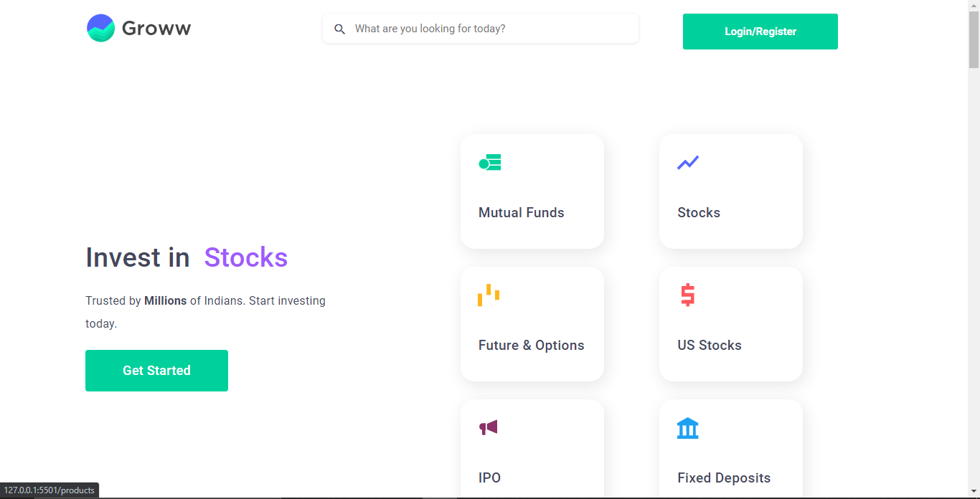Click the magnifier icon in search bar
This screenshot has height=499, width=980.
tap(340, 29)
